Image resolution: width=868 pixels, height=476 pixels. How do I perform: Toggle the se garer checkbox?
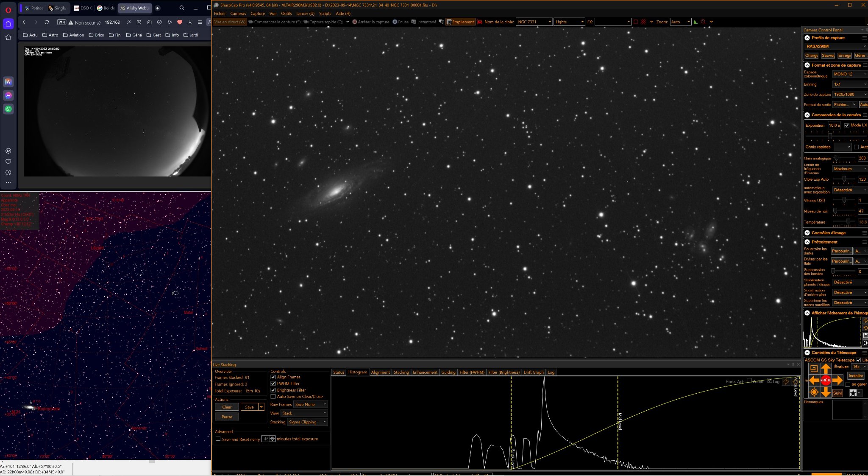848,384
